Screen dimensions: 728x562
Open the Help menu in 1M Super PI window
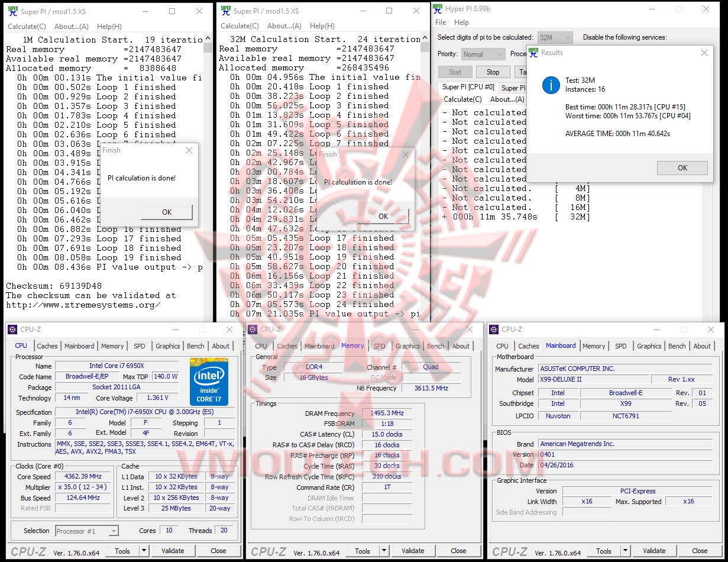click(109, 27)
